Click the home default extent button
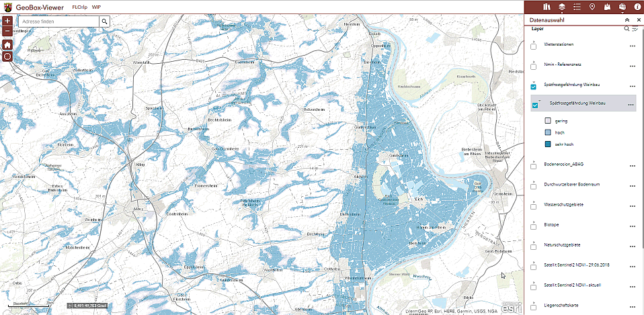The width and height of the screenshot is (644, 315). [x=7, y=45]
